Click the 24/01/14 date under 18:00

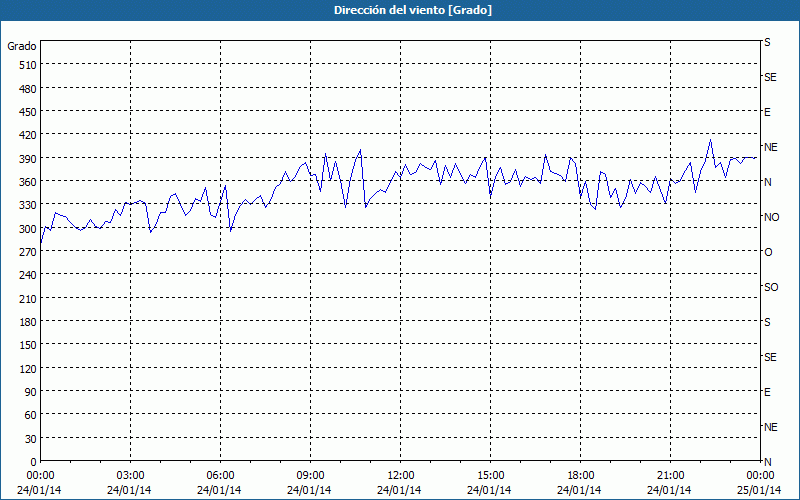[579, 490]
